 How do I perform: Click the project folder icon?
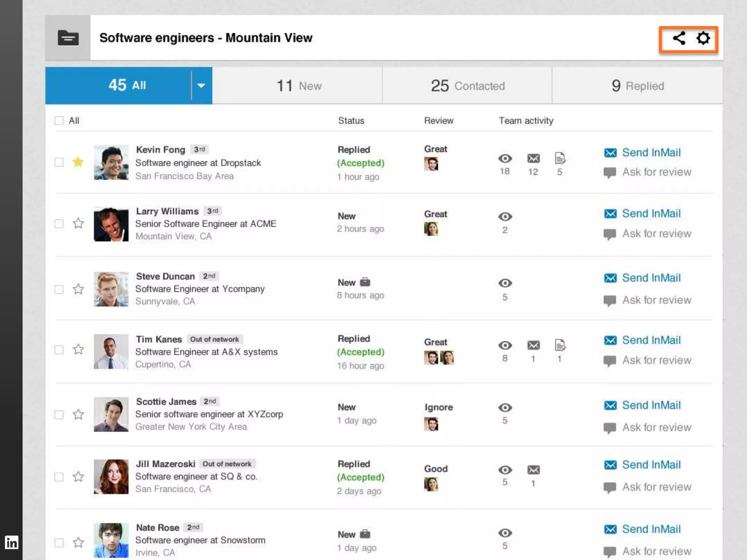tap(68, 38)
